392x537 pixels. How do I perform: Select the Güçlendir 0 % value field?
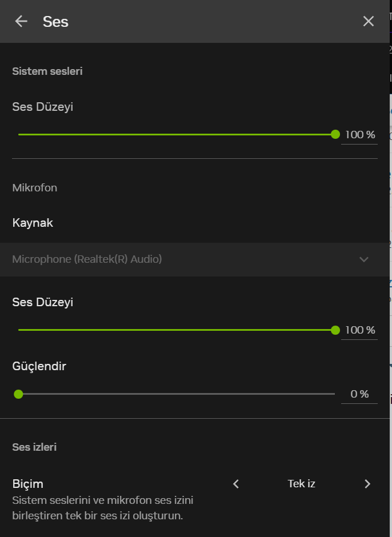(359, 394)
